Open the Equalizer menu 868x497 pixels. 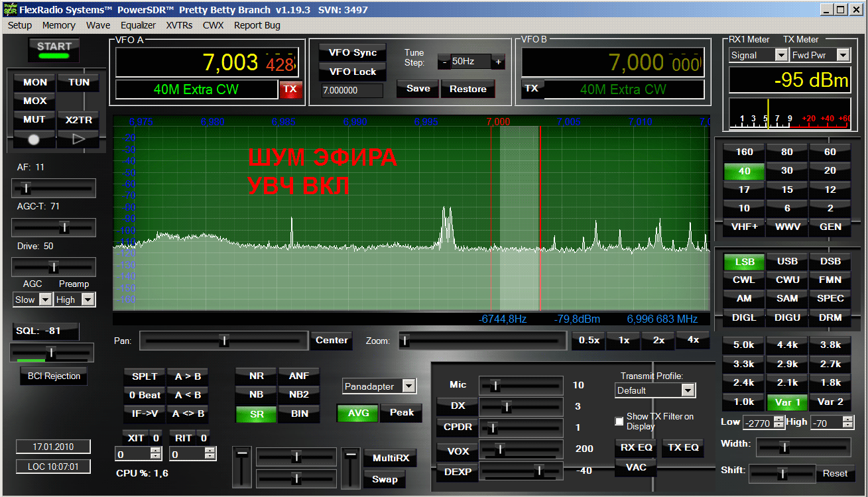[138, 25]
